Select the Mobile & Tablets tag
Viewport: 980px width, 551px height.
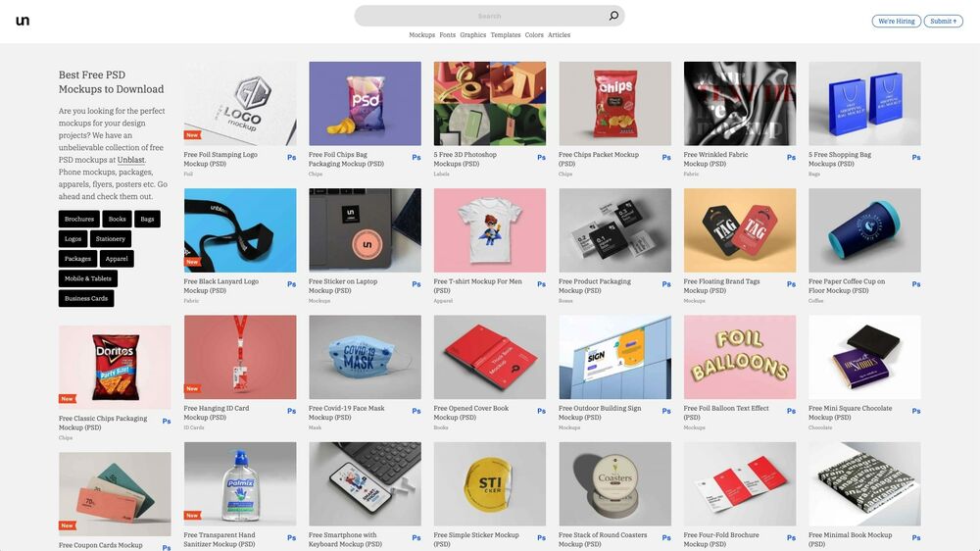pos(88,278)
